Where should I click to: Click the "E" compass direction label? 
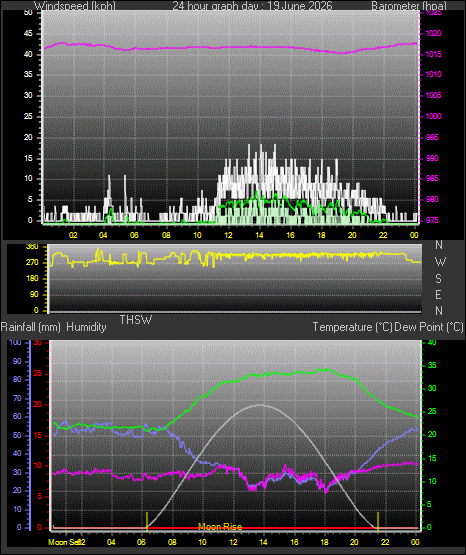[x=438, y=294]
